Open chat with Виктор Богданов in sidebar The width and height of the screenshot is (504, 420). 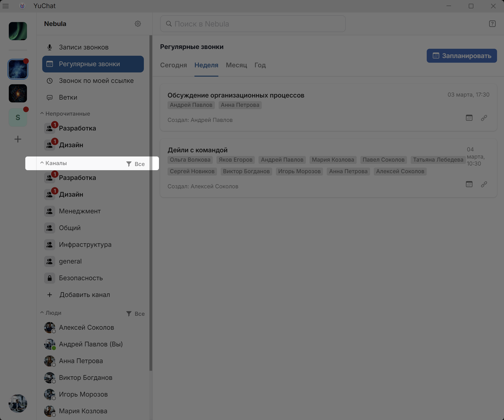coord(93,378)
